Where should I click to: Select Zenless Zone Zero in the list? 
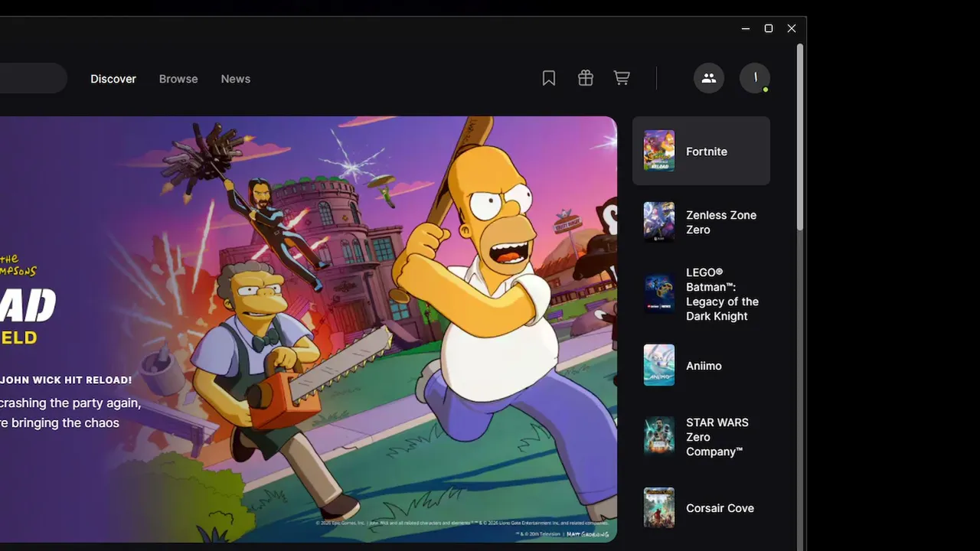point(701,222)
